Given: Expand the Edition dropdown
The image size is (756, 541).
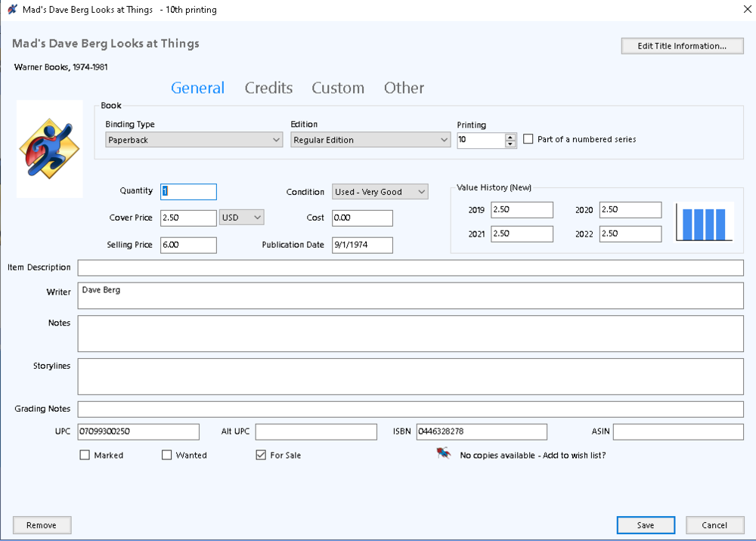Looking at the screenshot, I should tap(370, 140).
